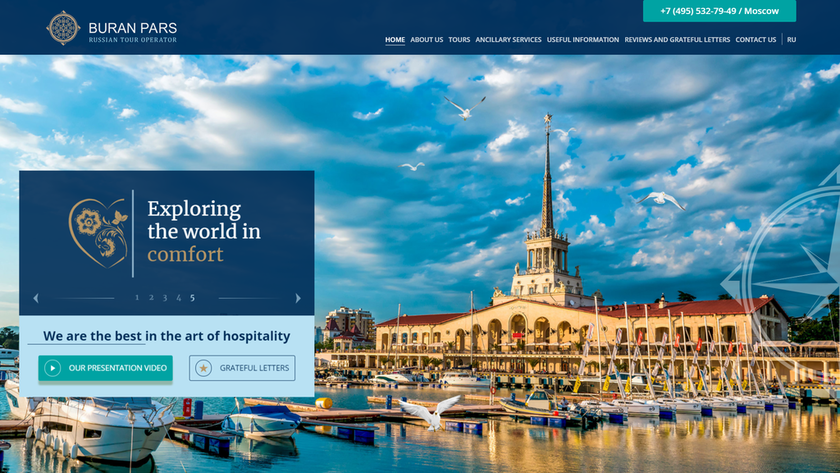Jump to slide 3 in pagination
Viewport: 840px width, 473px height.
pos(165,297)
